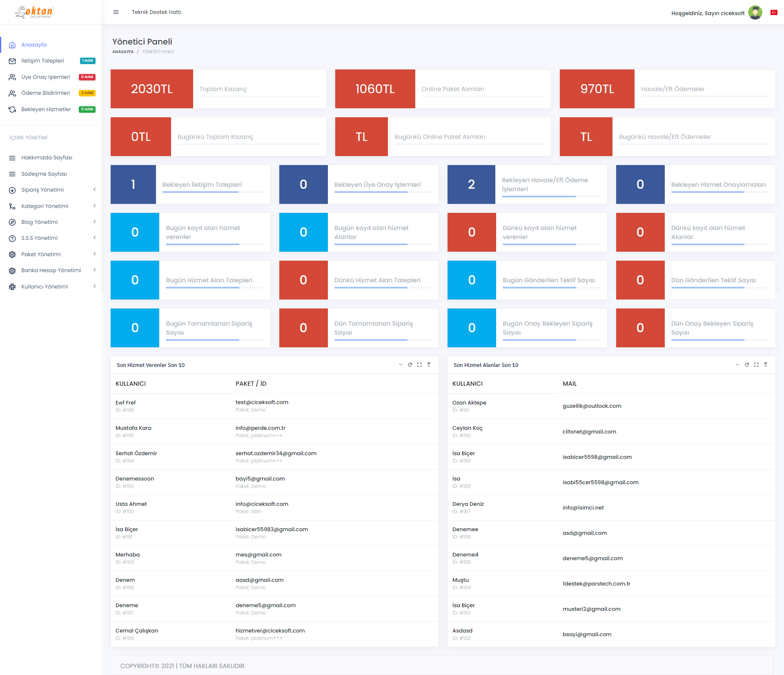This screenshot has height=675, width=784.
Task: Click the 2030TL Toplam Kazanç red tile
Action: [152, 89]
